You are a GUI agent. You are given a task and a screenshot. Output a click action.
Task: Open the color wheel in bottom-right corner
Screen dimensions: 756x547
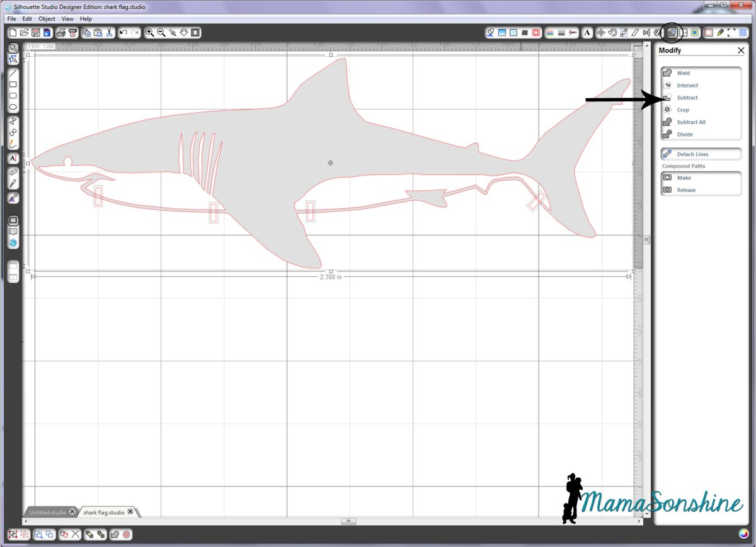(x=744, y=534)
